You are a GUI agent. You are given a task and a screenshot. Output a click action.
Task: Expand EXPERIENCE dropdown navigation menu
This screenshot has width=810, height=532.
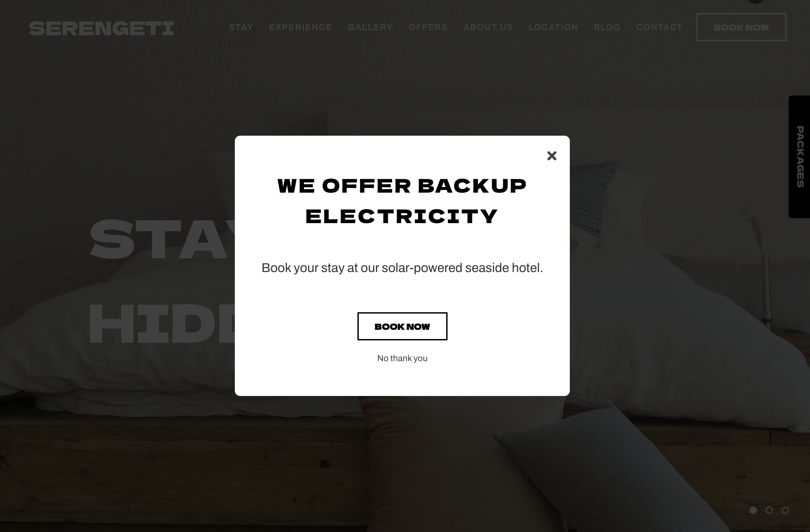click(300, 27)
